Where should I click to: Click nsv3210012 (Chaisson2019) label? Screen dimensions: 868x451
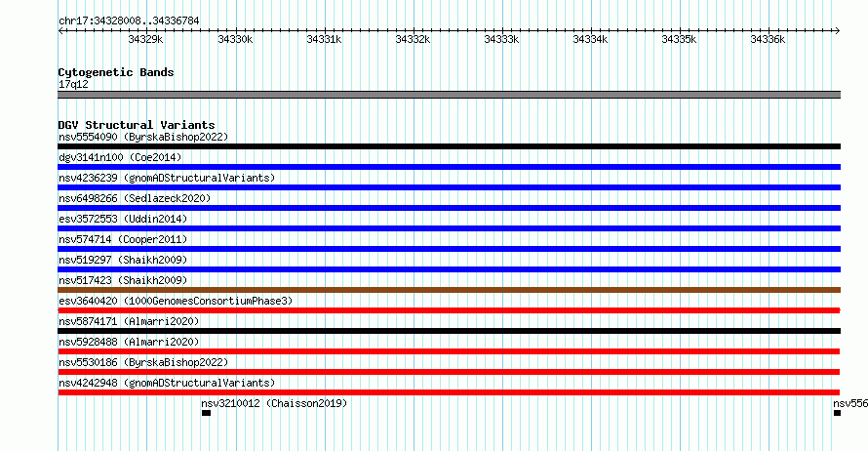[274, 403]
